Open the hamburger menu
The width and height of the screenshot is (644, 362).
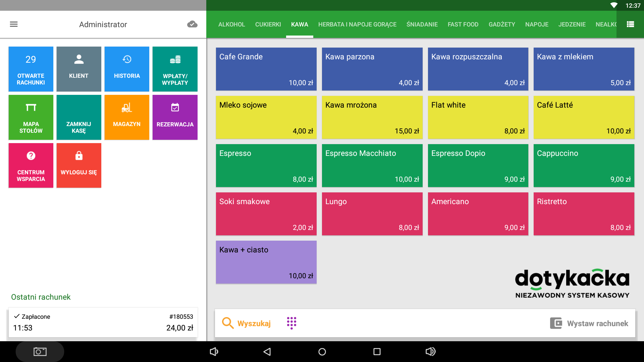coord(14,24)
